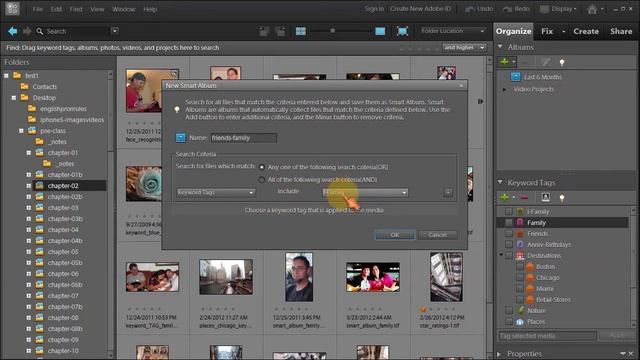The height and width of the screenshot is (360, 640).
Task: Switch to the Create tab
Action: coord(586,31)
